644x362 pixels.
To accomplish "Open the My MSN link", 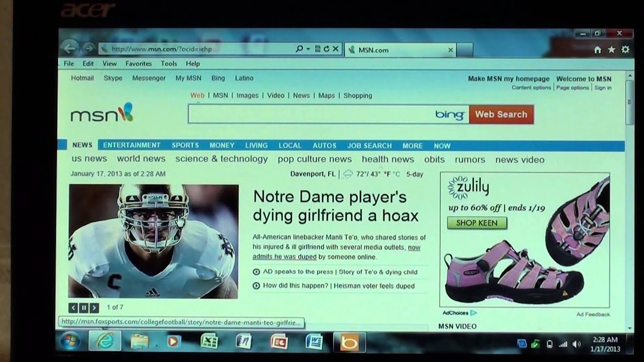I will tap(188, 78).
